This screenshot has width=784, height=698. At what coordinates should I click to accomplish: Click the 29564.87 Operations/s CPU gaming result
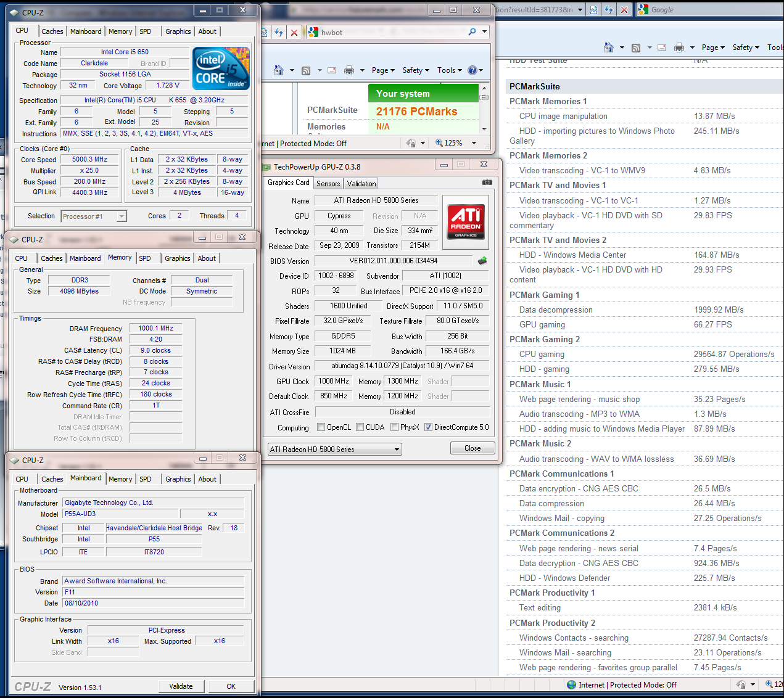point(734,354)
